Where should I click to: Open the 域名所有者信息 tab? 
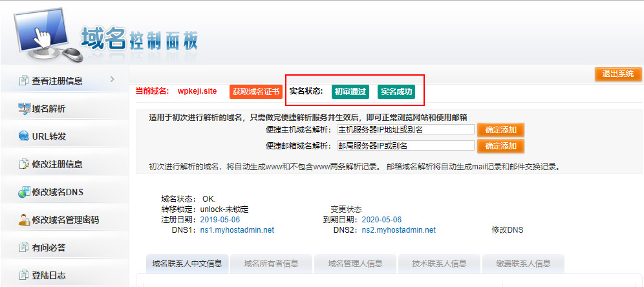271,263
